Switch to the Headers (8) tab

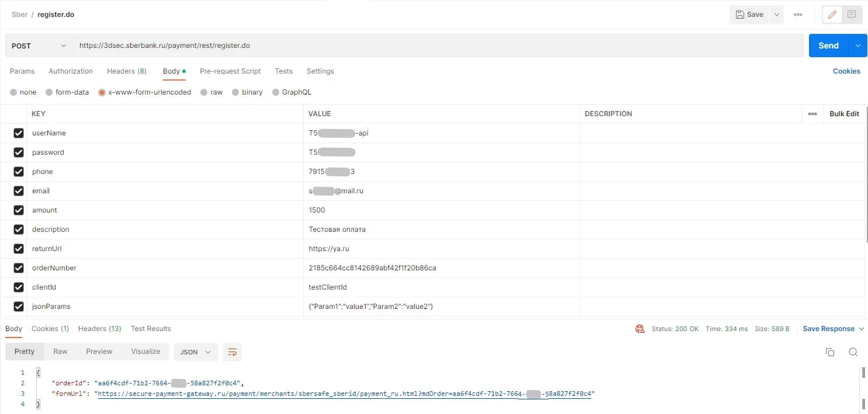point(127,71)
